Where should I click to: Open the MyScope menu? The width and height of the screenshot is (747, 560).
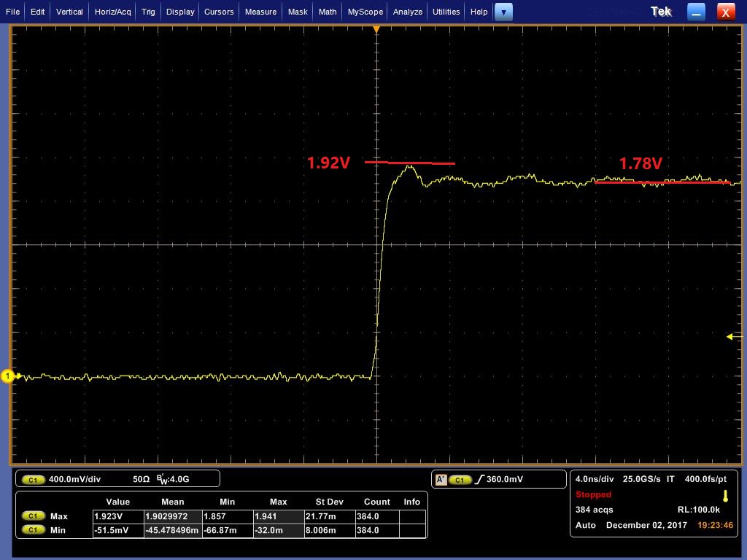tap(365, 12)
